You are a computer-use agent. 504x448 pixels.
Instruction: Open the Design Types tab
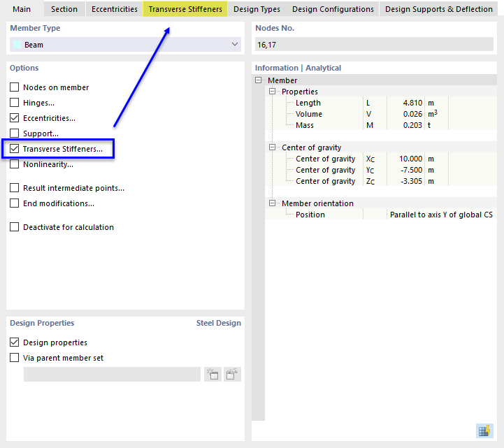257,9
